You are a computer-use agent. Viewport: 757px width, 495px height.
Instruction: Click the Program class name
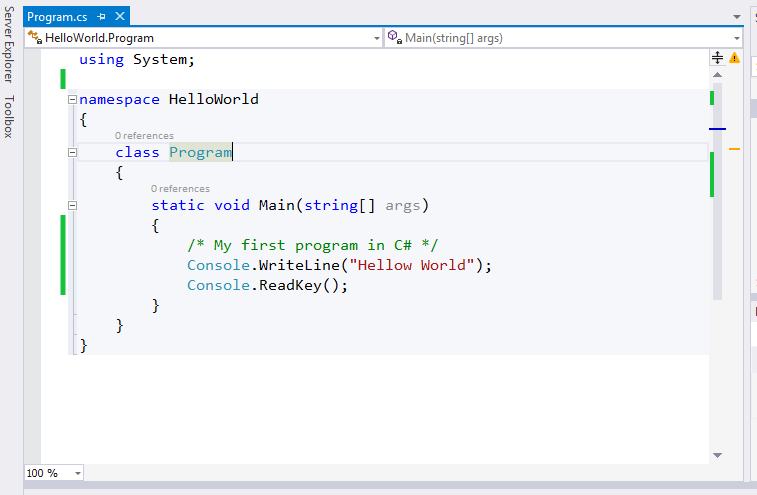[x=200, y=152]
